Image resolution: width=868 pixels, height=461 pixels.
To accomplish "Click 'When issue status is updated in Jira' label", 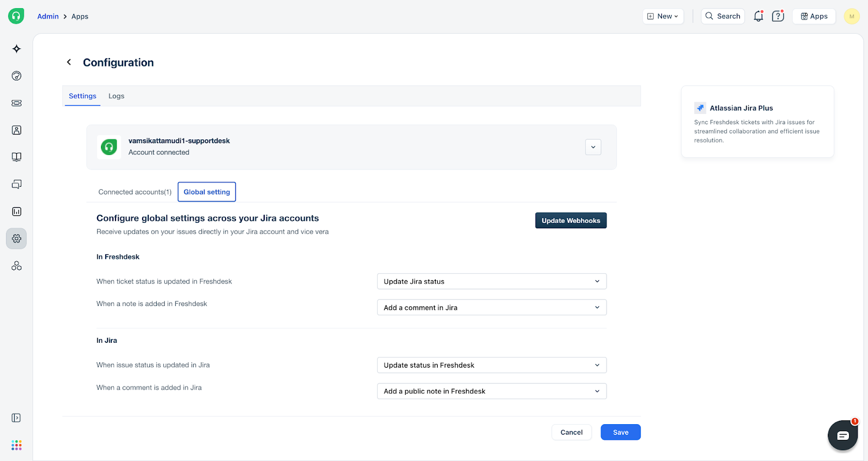I will [x=153, y=365].
